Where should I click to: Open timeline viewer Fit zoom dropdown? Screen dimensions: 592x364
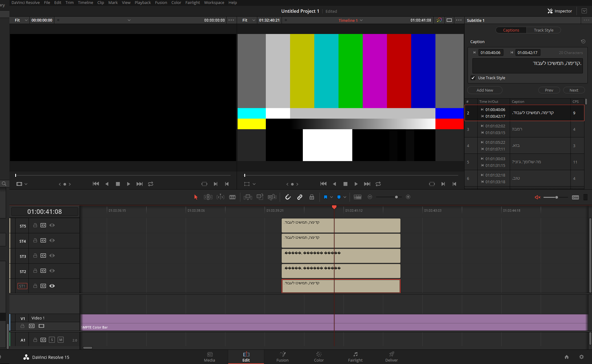point(249,20)
